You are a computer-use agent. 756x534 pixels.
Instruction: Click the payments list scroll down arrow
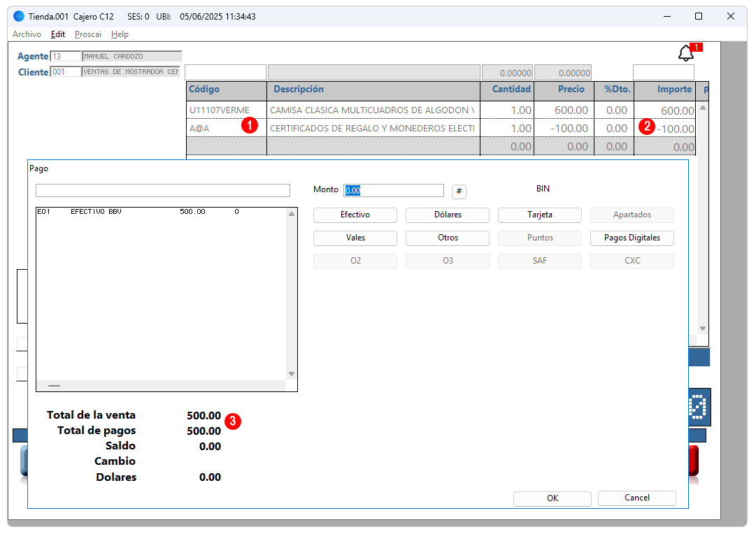point(291,374)
